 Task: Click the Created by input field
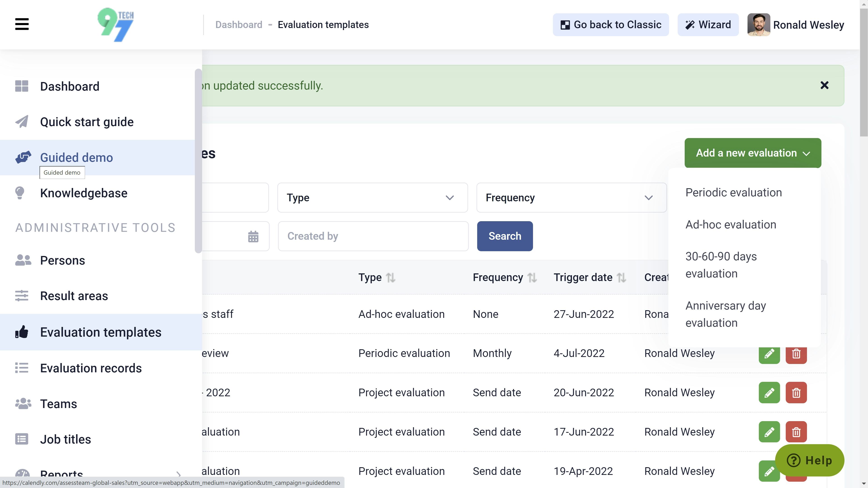373,236
